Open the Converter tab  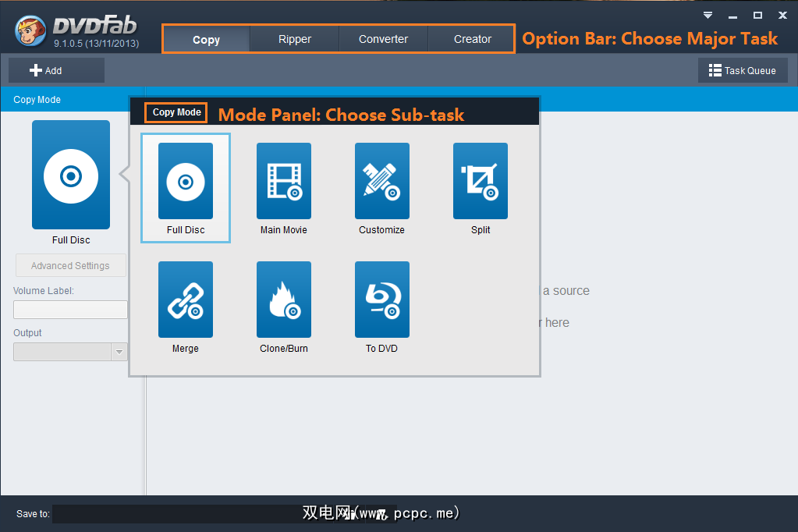[x=383, y=39]
